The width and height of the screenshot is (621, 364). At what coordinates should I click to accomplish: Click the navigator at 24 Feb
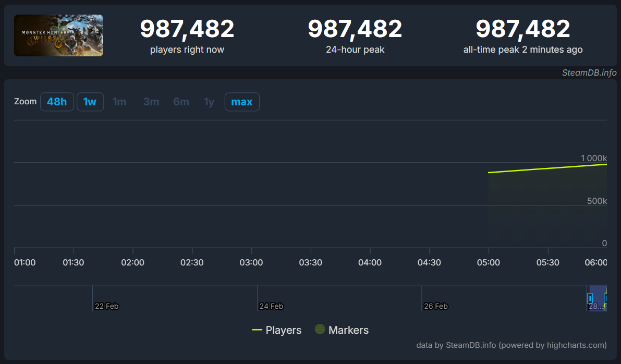coord(271,306)
